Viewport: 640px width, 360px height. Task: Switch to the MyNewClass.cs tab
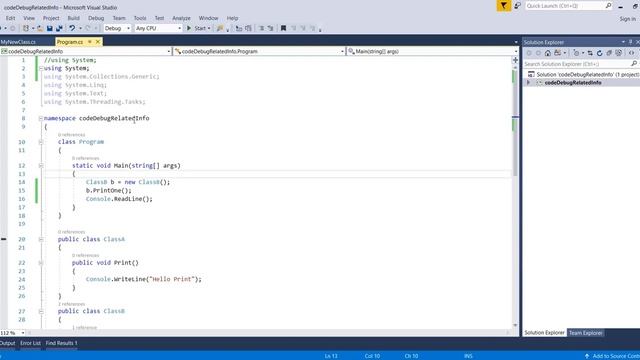pyautogui.click(x=18, y=42)
